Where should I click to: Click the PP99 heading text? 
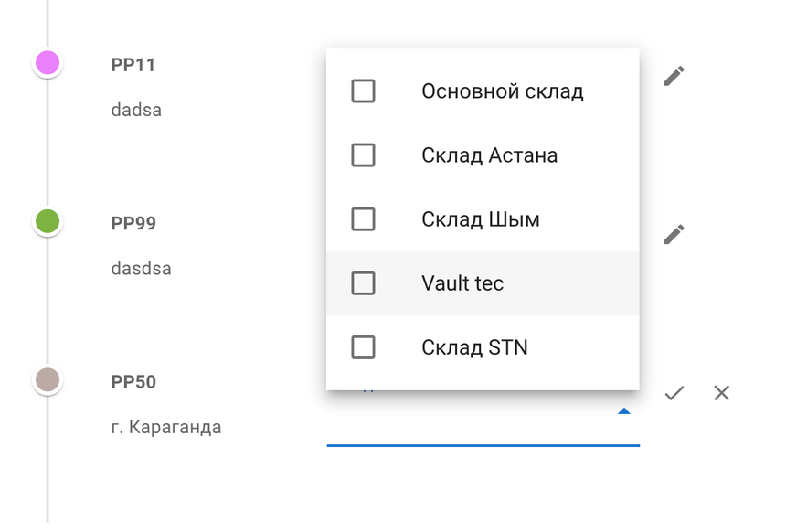133,223
